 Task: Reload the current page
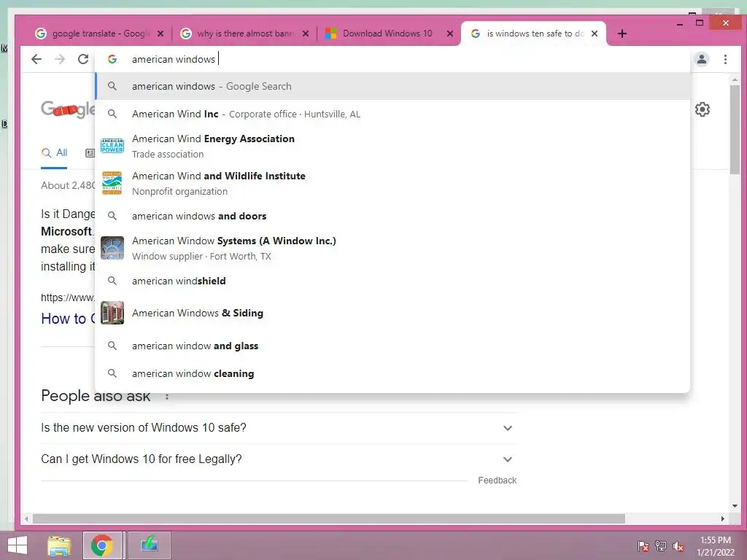tap(83, 59)
